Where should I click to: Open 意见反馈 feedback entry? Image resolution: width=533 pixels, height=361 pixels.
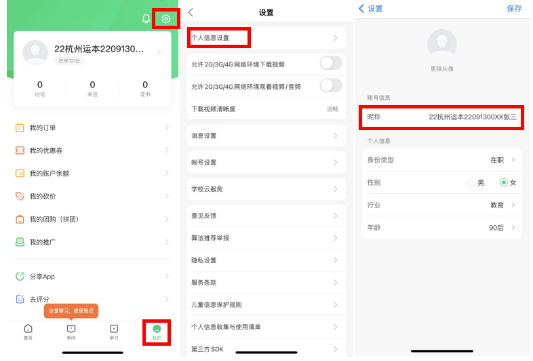tap(266, 216)
